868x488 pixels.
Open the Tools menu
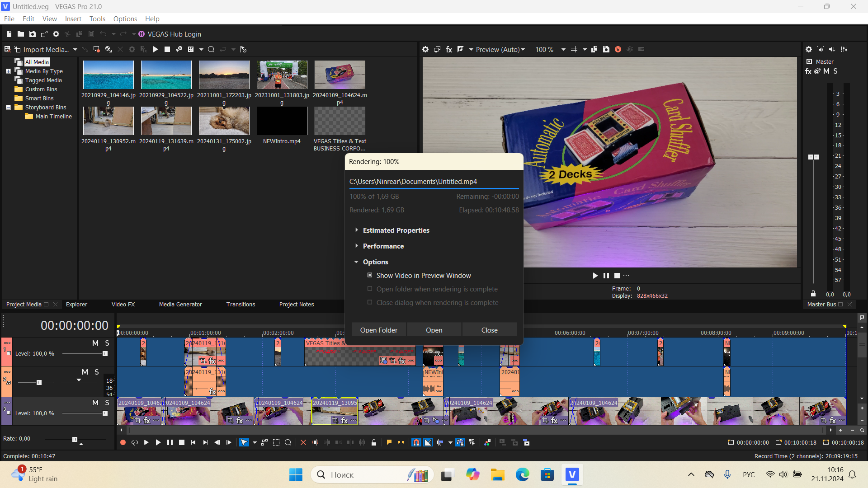point(97,19)
